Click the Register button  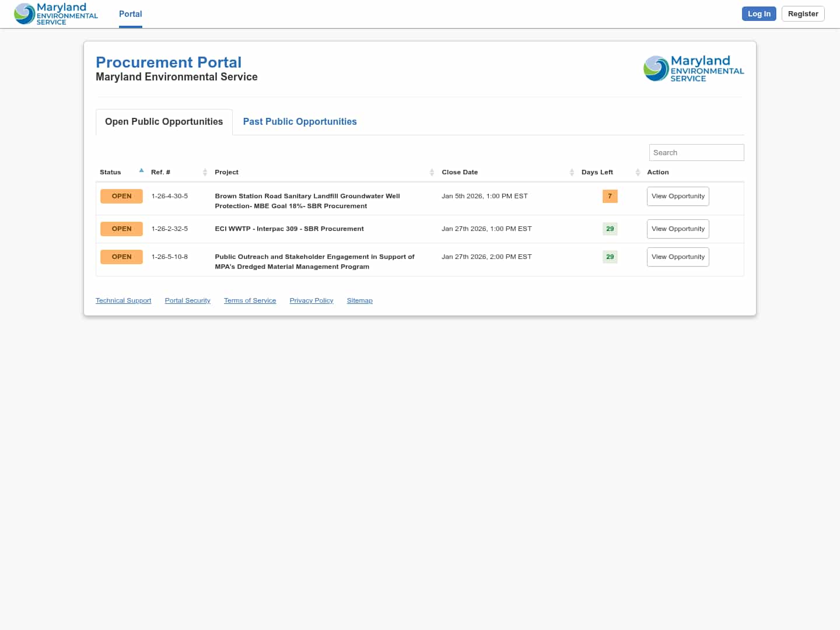tap(803, 13)
